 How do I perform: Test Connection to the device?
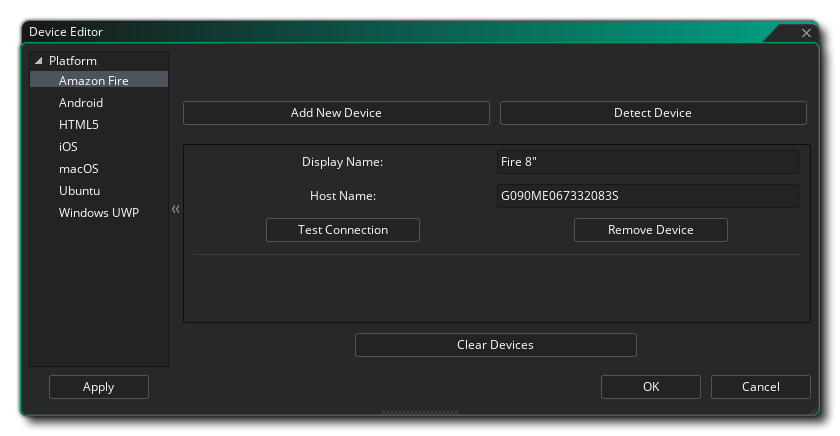pos(342,230)
